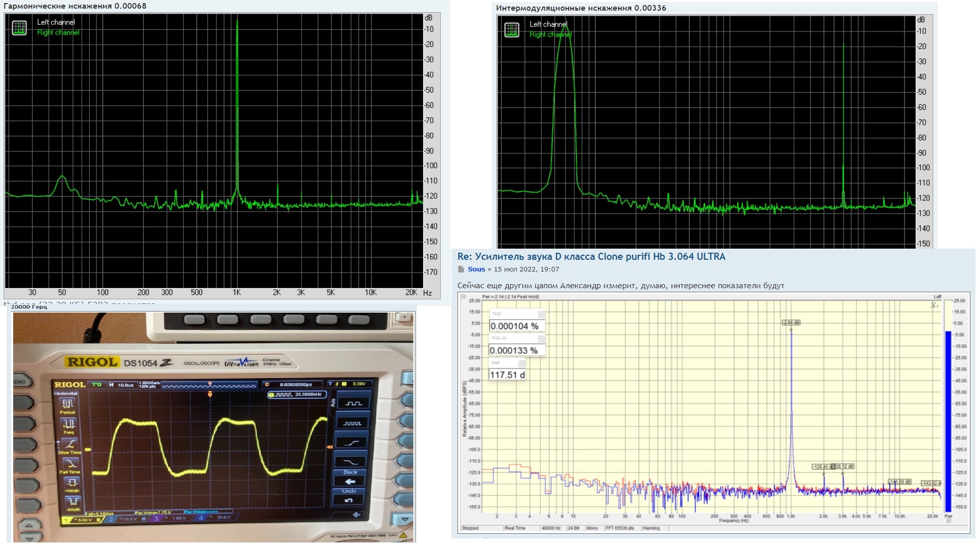Click the H 10.0us timebase readout
The image size is (980, 548).
click(122, 385)
